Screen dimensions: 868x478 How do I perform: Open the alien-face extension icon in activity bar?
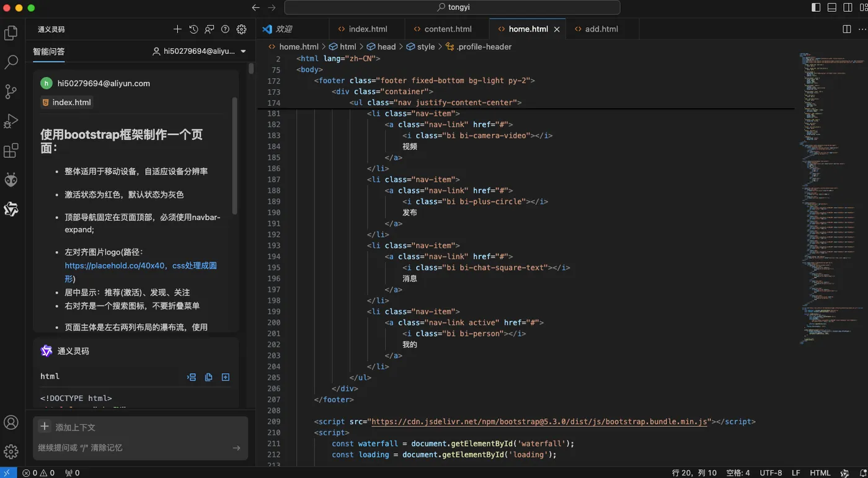tap(11, 180)
